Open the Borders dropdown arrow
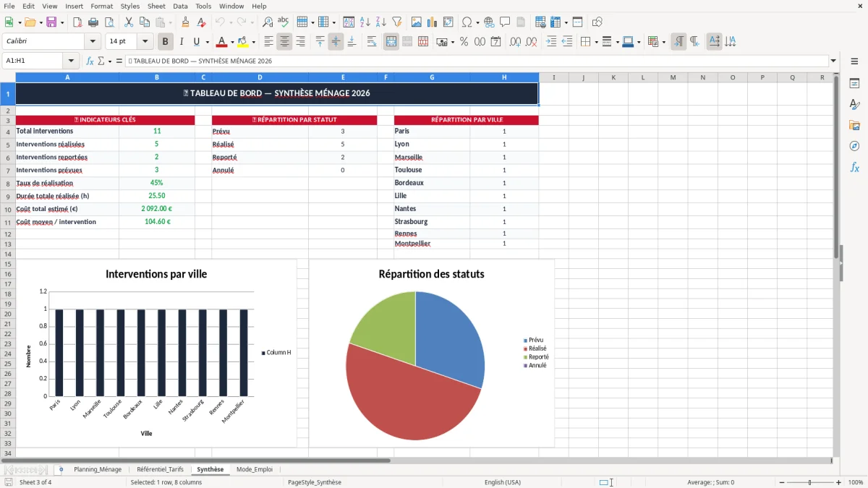868x488 pixels. tap(596, 42)
